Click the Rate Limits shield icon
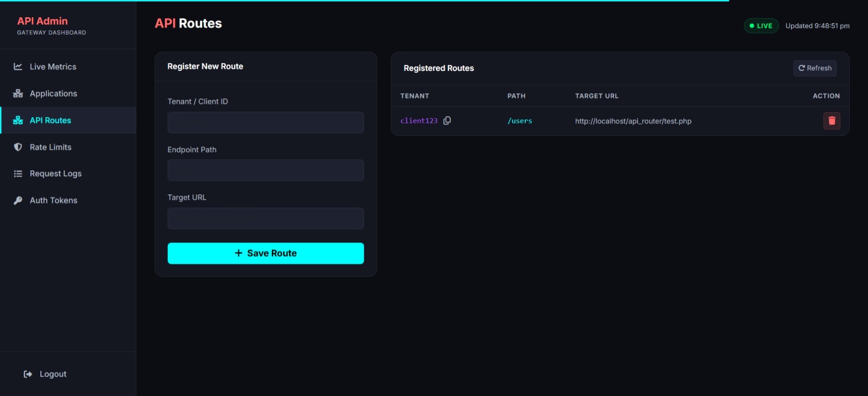 click(x=18, y=147)
